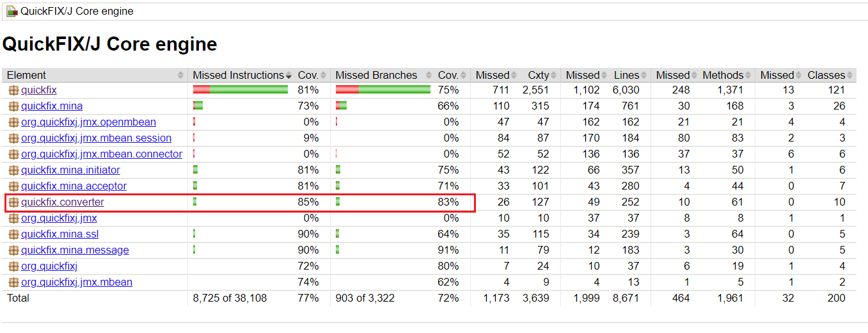868x333 pixels.
Task: Click the 2,551 complexity value for quickfix
Action: [535, 90]
